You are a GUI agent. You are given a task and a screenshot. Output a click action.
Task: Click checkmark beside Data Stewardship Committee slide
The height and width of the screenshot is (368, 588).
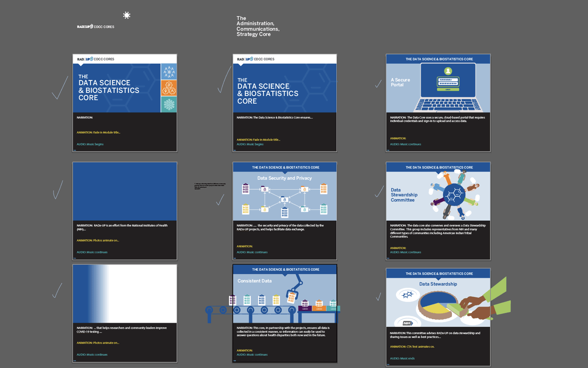pos(379,192)
